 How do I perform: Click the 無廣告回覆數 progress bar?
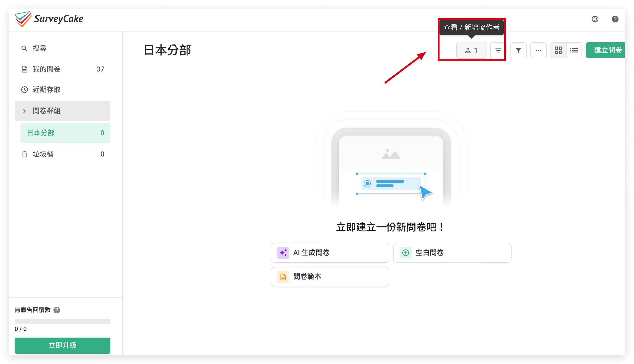pyautogui.click(x=62, y=321)
